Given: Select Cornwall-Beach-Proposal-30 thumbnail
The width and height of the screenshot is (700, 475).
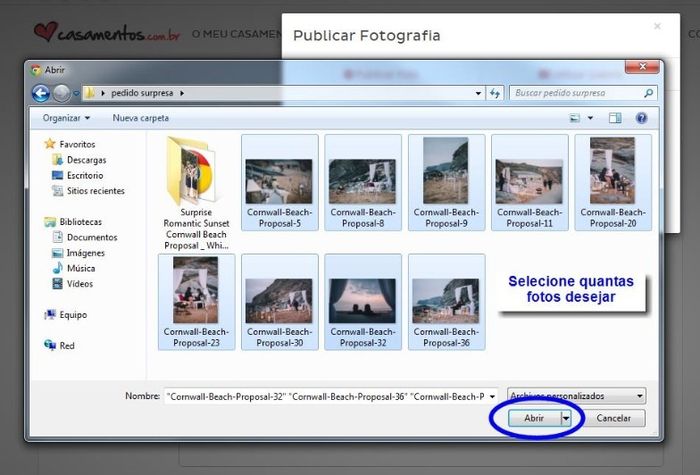Looking at the screenshot, I should coord(279,302).
